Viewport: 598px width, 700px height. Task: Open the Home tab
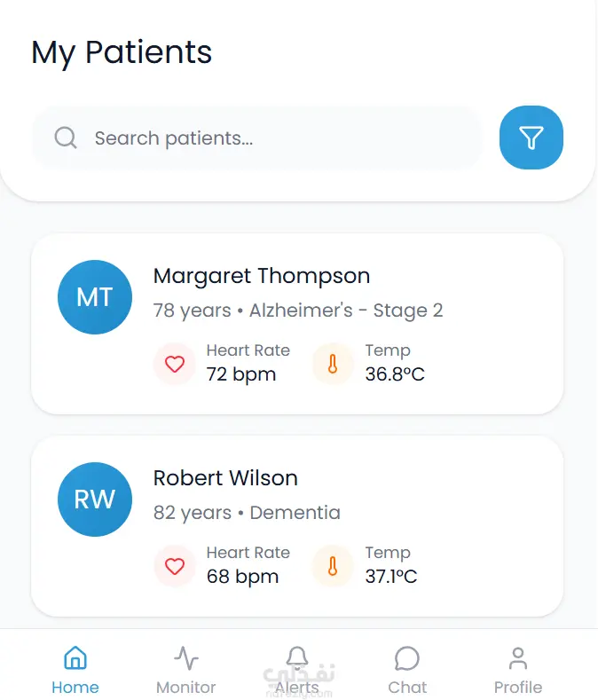(x=75, y=670)
